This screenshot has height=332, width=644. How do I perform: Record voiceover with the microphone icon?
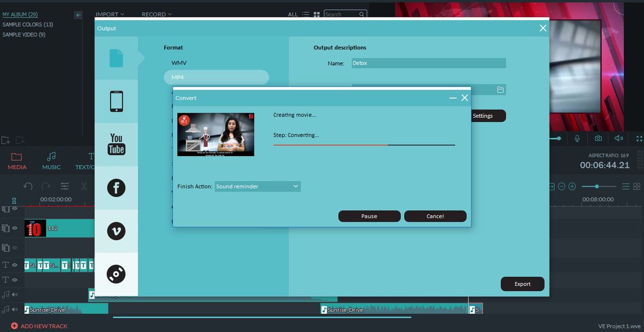click(577, 138)
